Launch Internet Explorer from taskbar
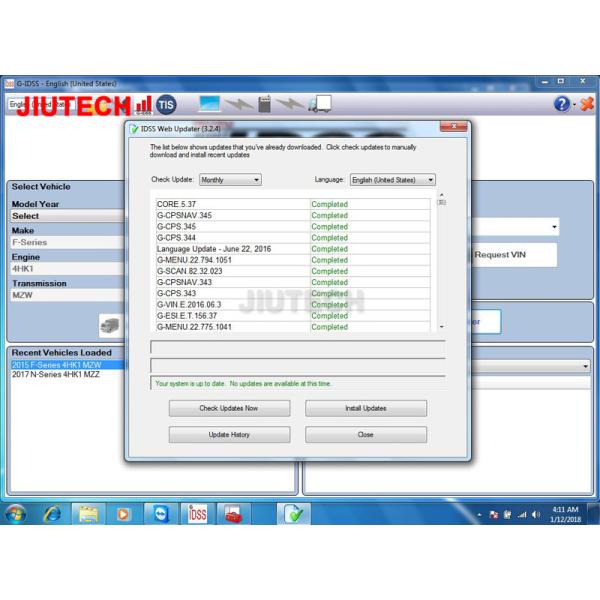This screenshot has width=600, height=600. (x=52, y=514)
